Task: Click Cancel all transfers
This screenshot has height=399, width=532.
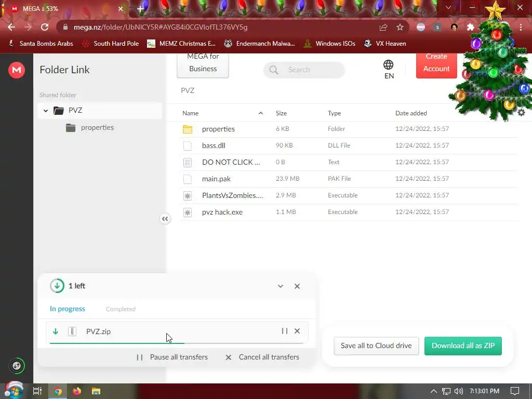Action: 262,357
